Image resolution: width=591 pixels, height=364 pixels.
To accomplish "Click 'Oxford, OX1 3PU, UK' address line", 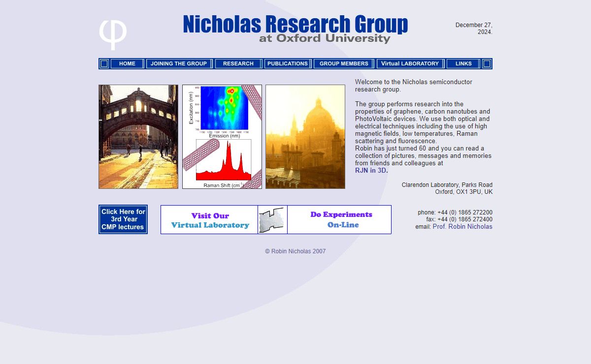I will click(463, 192).
